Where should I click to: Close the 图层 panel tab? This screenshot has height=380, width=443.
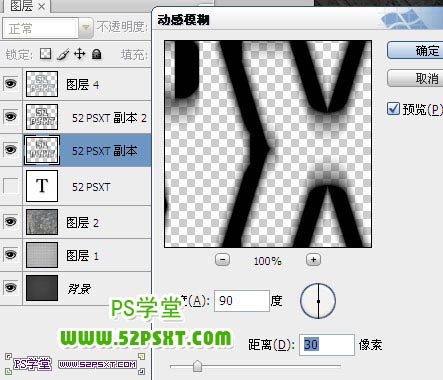(41, 6)
